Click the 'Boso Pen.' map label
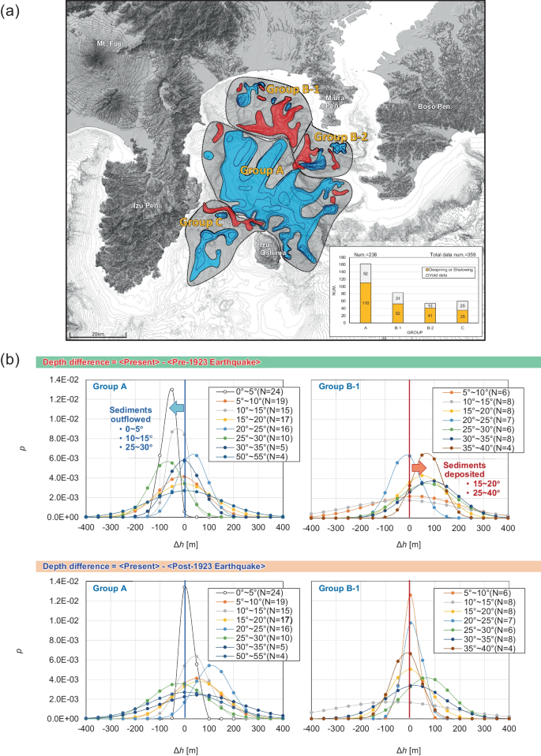Viewport: 541px width, 756px height. pyautogui.click(x=435, y=107)
